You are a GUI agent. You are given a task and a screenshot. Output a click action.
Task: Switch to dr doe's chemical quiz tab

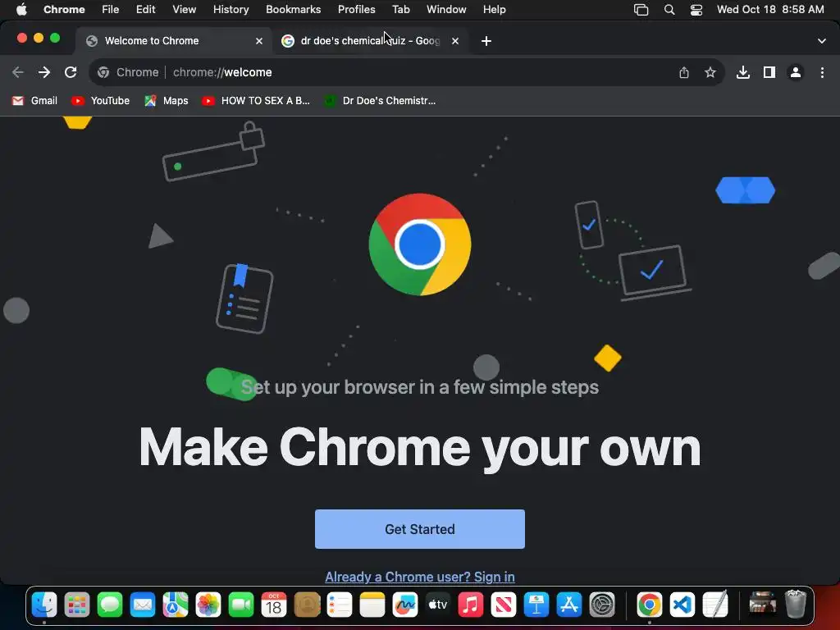coord(370,41)
